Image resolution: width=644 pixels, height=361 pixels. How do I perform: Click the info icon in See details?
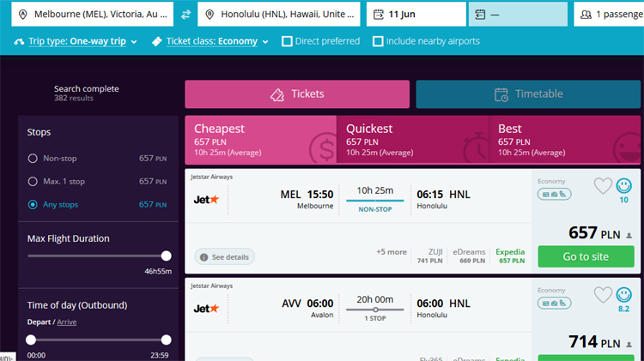pyautogui.click(x=204, y=257)
